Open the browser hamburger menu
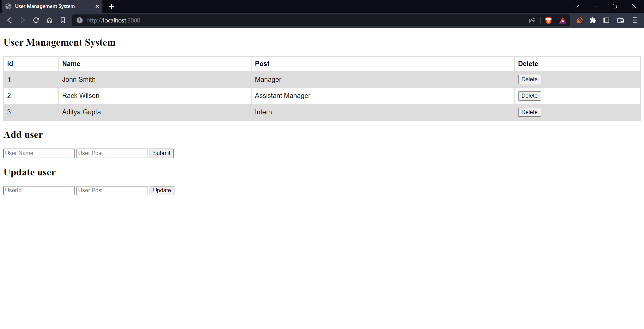644x329 pixels. pos(635,20)
